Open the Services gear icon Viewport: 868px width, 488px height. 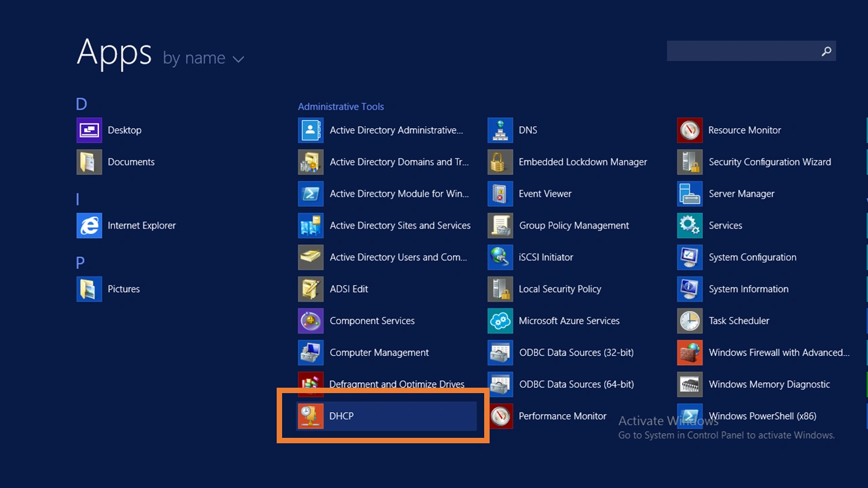(x=690, y=226)
